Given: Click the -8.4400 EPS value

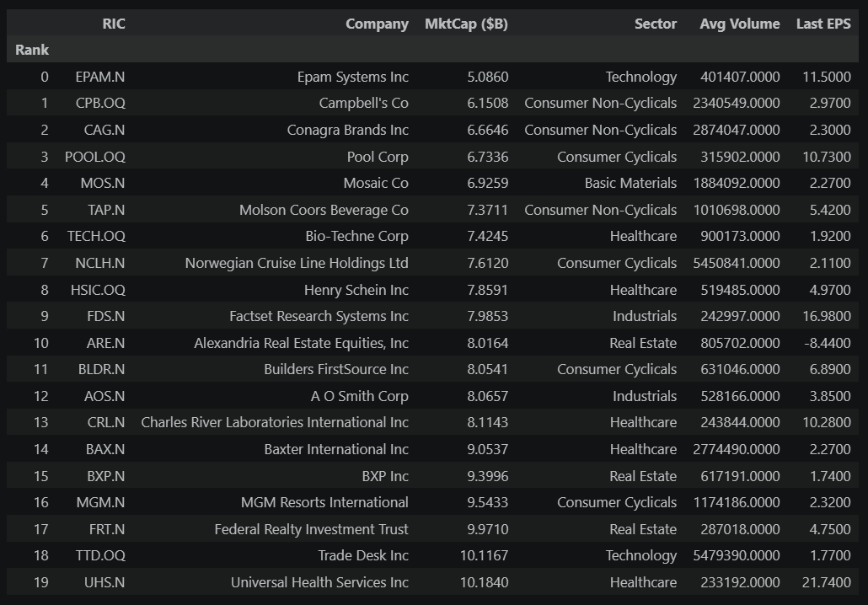Looking at the screenshot, I should [827, 343].
